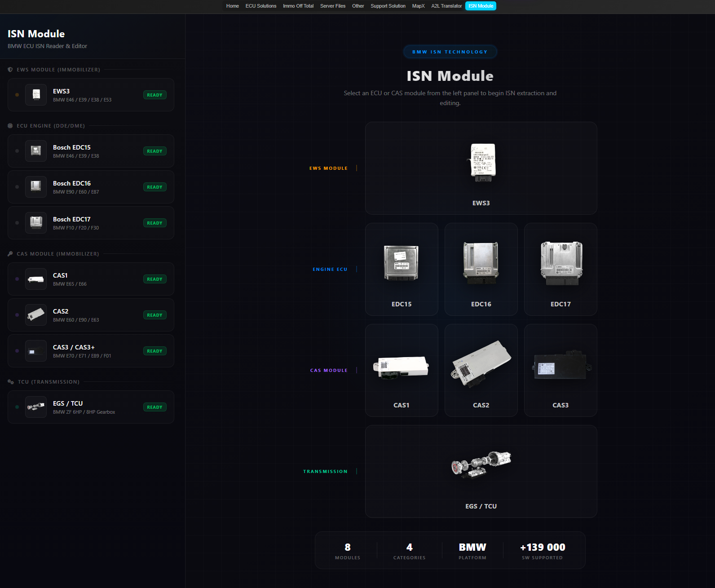Click the sidebar 'ISN Module' title heading

pyautogui.click(x=36, y=34)
